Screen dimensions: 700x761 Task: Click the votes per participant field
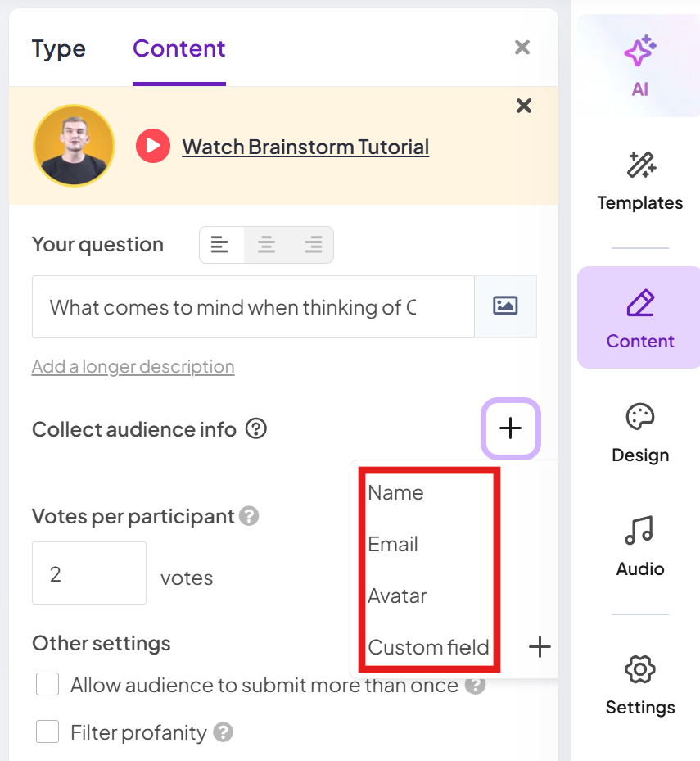point(89,573)
